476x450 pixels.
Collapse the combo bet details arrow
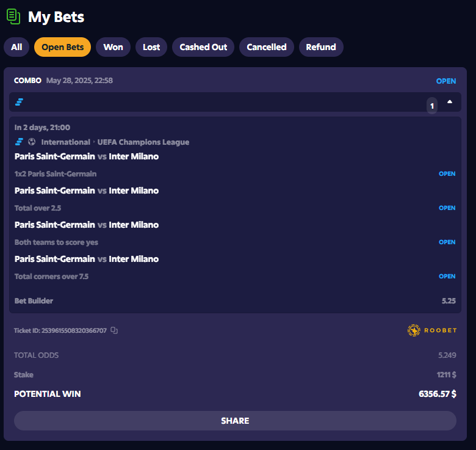[450, 102]
